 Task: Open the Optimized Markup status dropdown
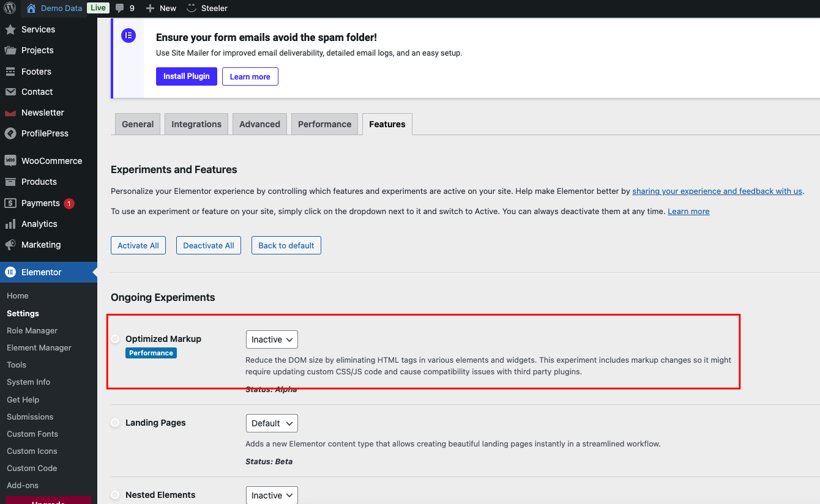click(x=272, y=339)
